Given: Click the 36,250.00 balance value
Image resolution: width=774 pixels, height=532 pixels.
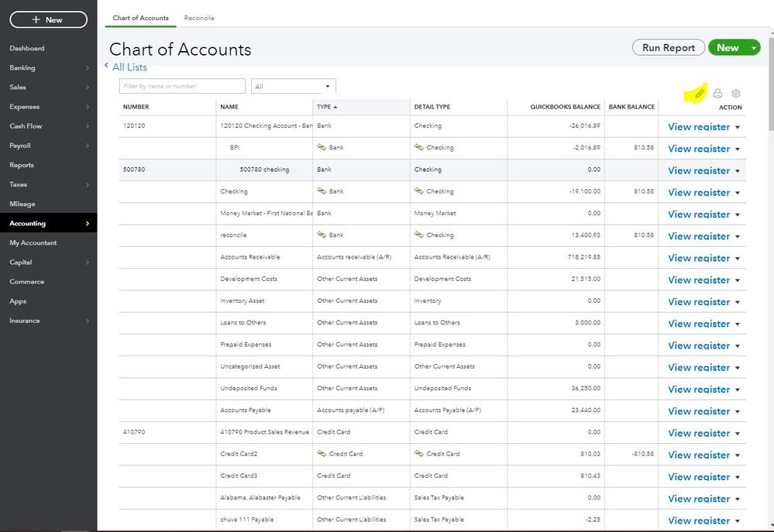Looking at the screenshot, I should pos(586,389).
